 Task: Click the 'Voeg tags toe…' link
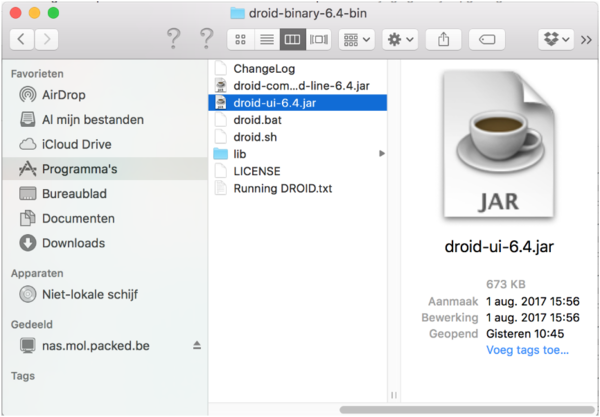tap(527, 350)
